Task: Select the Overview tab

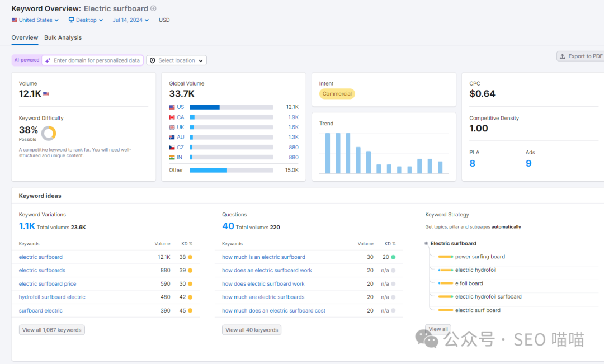Action: 25,37
